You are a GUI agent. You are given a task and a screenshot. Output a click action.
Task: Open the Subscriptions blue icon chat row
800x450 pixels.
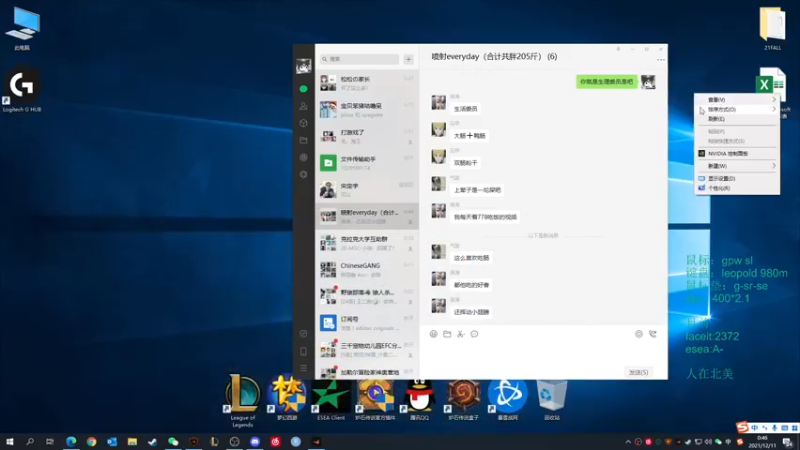tap(367, 323)
